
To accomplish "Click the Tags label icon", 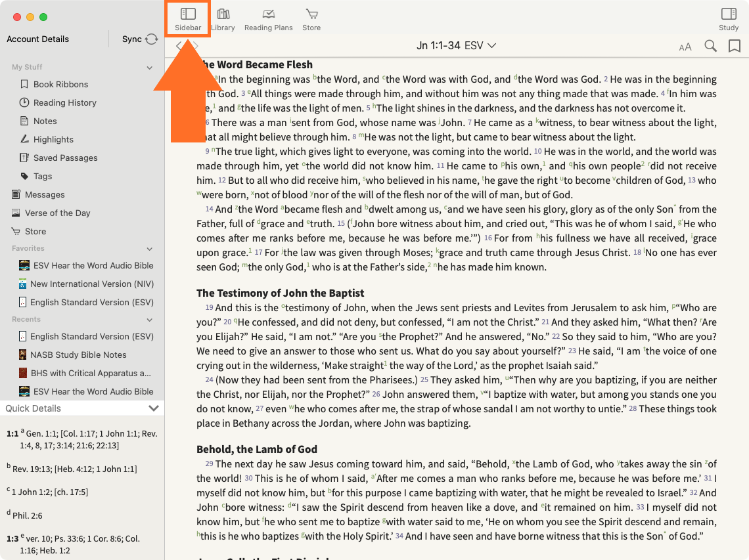I will [24, 176].
